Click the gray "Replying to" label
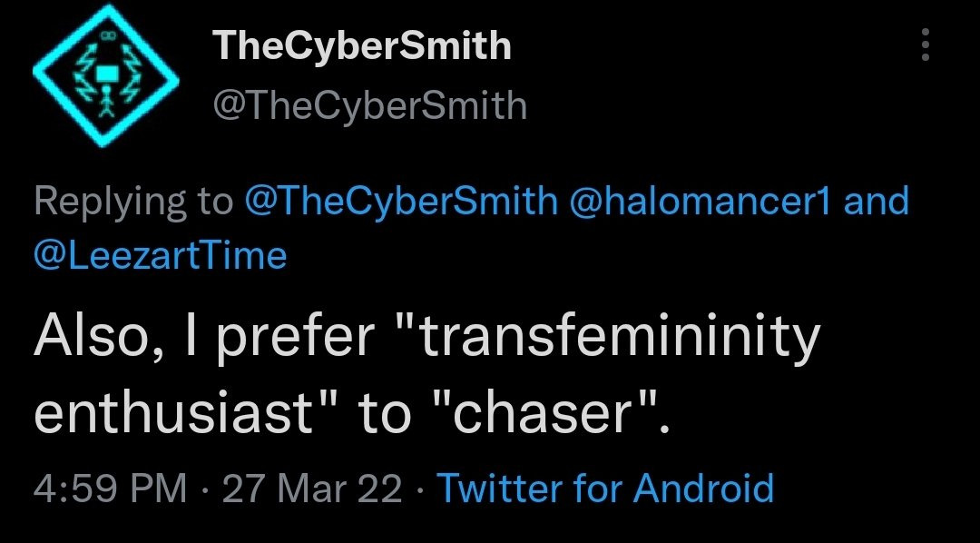This screenshot has width=980, height=543. point(133,202)
